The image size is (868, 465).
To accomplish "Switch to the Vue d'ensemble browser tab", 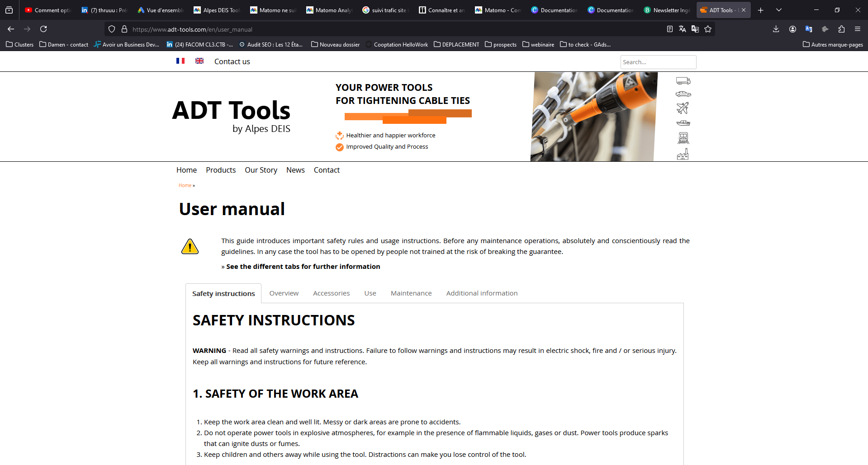I will tap(161, 10).
